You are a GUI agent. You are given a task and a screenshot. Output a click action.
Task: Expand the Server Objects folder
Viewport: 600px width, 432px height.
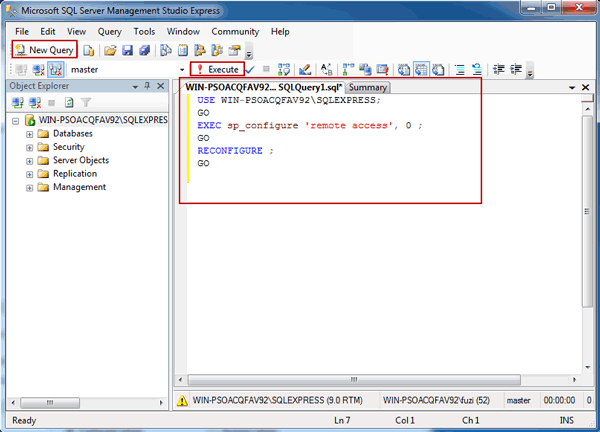(29, 161)
